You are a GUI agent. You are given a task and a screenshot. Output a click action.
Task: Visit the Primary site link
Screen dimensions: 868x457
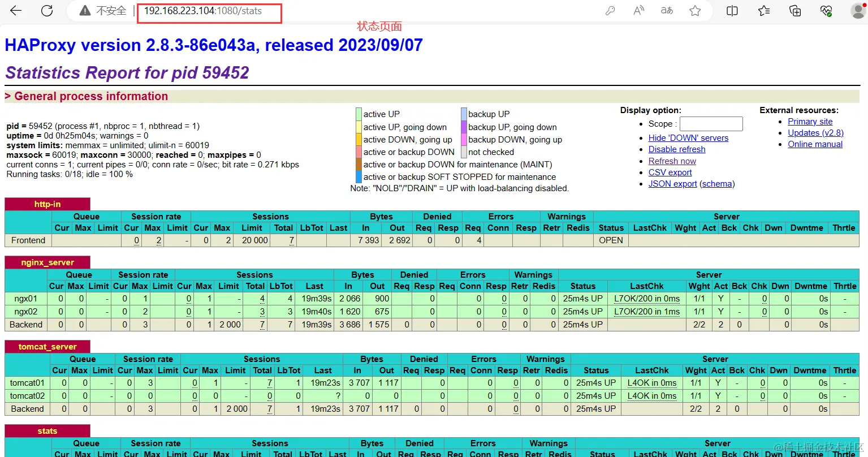click(x=810, y=122)
